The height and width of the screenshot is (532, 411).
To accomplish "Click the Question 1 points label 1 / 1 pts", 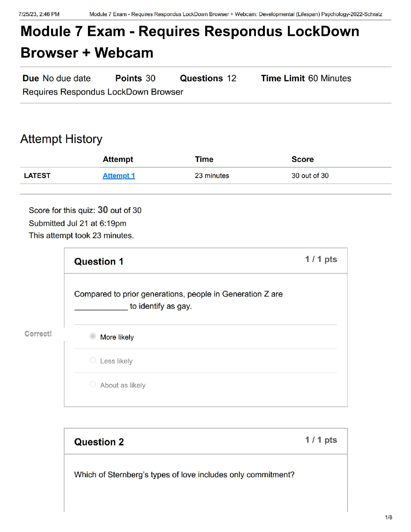I will click(321, 259).
